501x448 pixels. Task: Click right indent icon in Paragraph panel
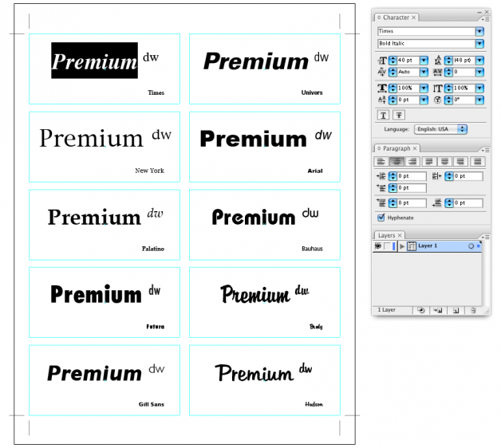436,176
